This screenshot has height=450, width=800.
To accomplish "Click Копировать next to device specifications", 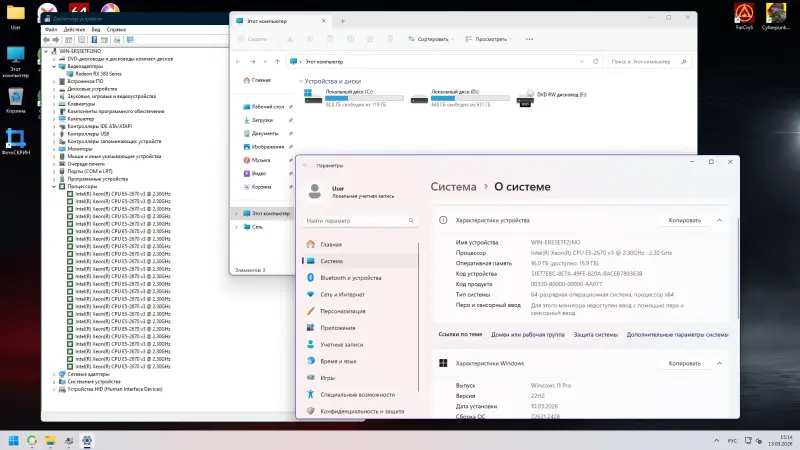I will 684,220.
